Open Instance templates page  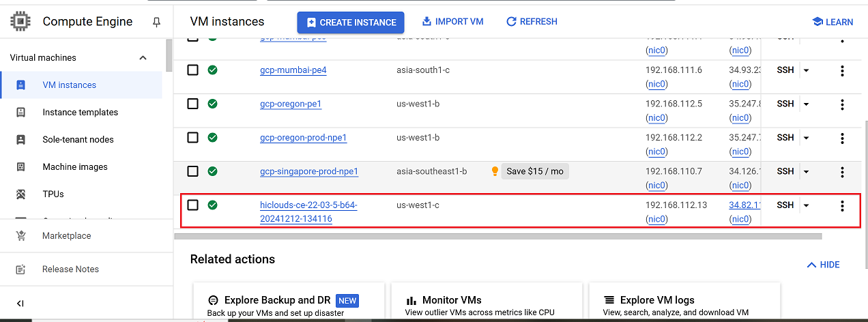click(x=81, y=113)
